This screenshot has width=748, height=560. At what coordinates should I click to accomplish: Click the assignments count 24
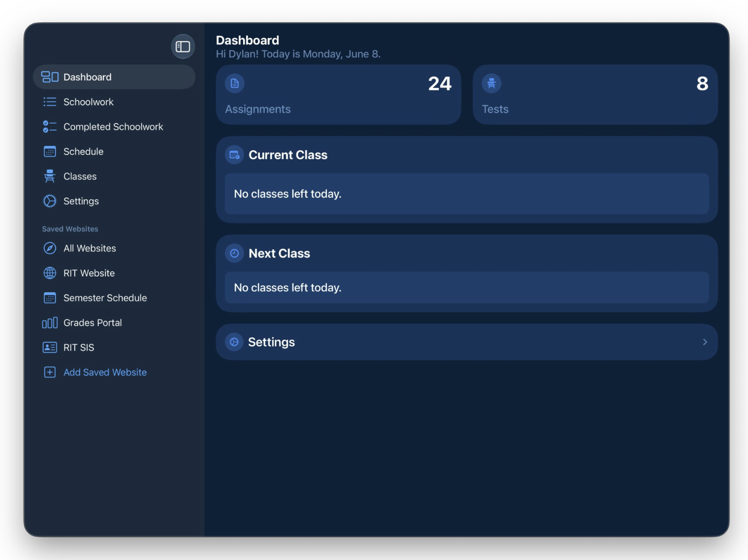tap(439, 84)
